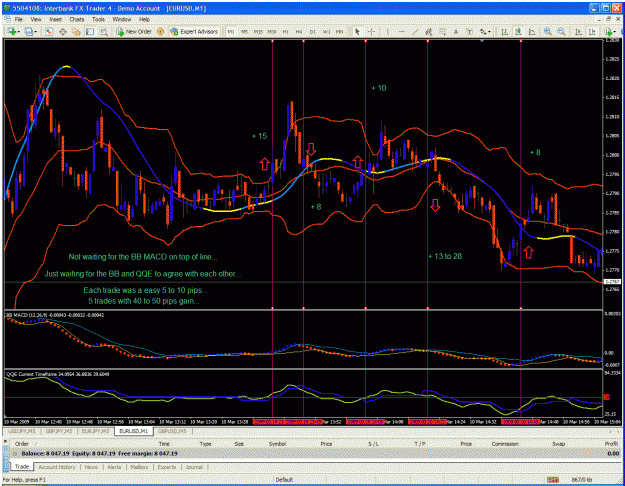Image resolution: width=625 pixels, height=486 pixels.
Task: Click the MetaEditor orange icon
Action: click(x=161, y=31)
